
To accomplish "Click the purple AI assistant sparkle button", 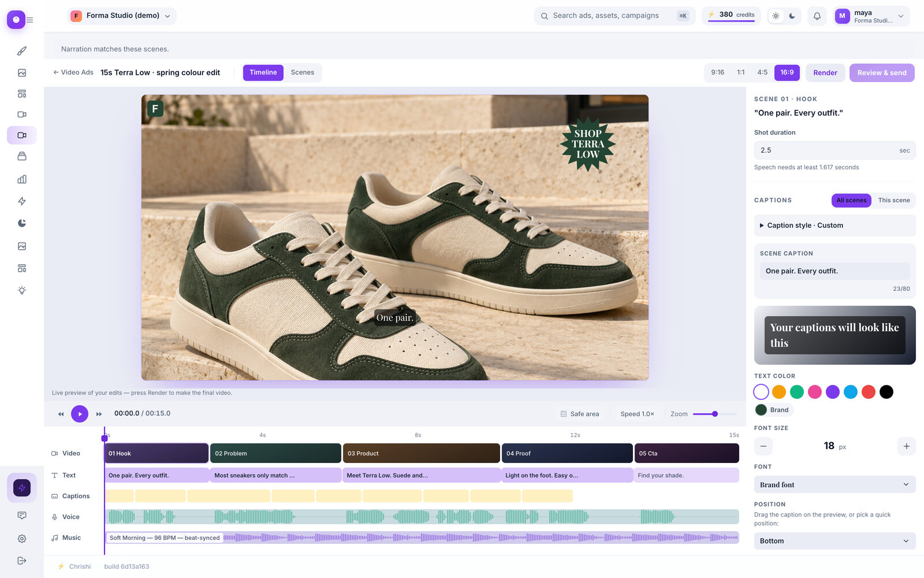I will [22, 488].
